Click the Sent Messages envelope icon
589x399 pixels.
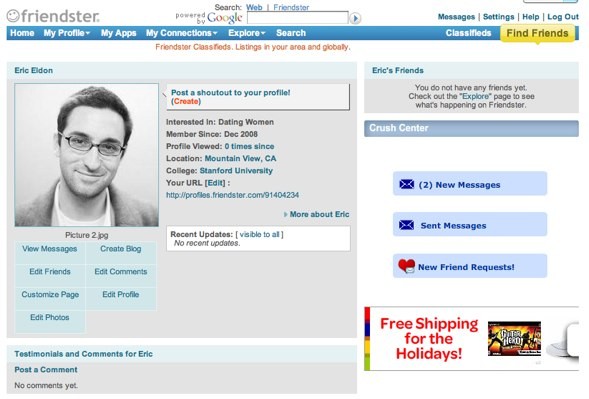406,225
